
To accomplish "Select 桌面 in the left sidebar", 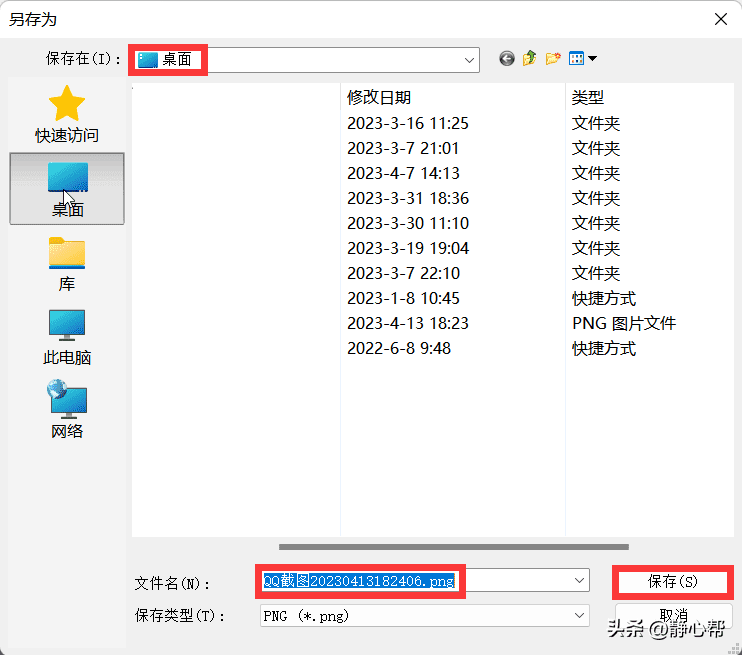I will (67, 188).
